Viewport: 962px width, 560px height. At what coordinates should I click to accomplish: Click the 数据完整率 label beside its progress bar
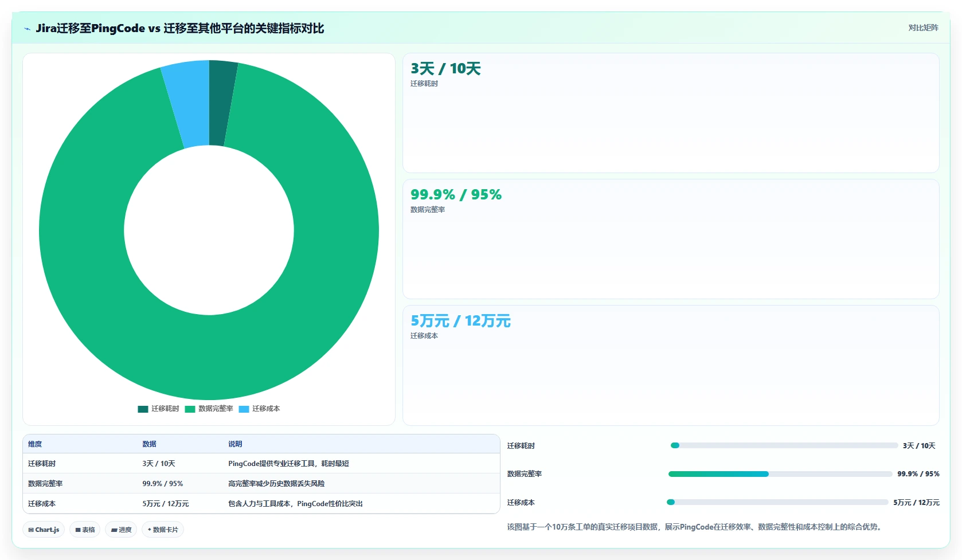coord(524,474)
